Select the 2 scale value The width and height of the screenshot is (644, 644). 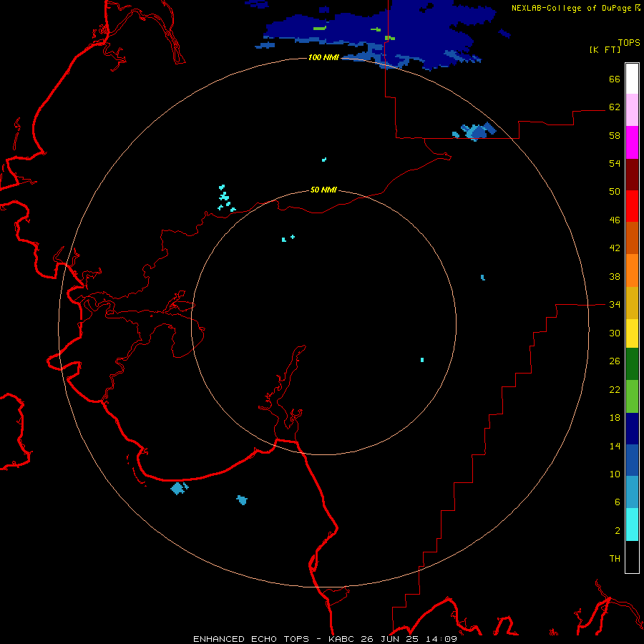tap(618, 531)
